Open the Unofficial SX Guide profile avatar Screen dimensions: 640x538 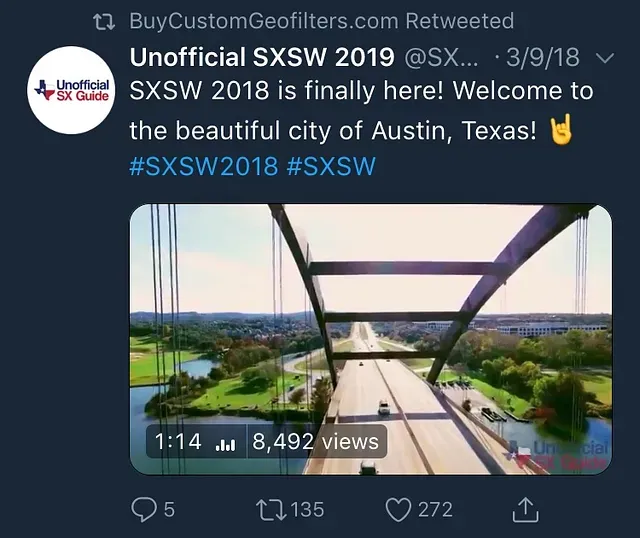coord(70,90)
